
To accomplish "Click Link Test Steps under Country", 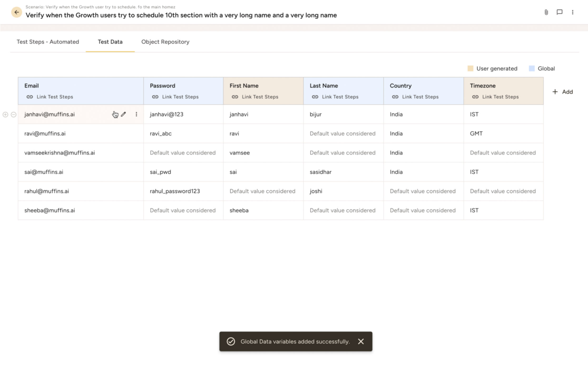I will 420,97.
